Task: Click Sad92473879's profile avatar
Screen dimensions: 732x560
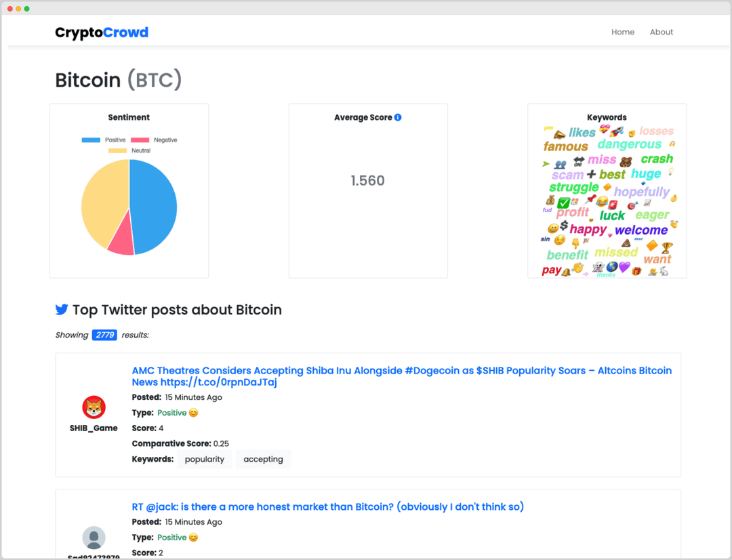Action: click(94, 538)
